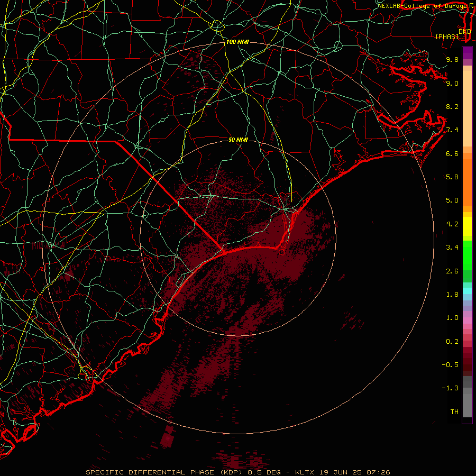Pick the cyan swatch on the color bar
The height and width of the screenshot is (476, 476).
point(467,291)
